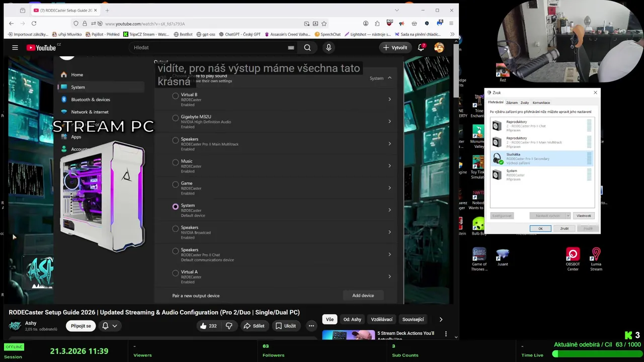The height and width of the screenshot is (362, 644).
Task: Open the Jusant desktop shortcut
Action: click(x=503, y=257)
